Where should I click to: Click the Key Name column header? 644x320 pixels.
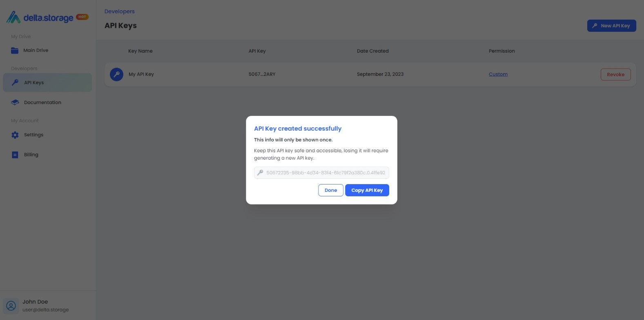click(140, 51)
